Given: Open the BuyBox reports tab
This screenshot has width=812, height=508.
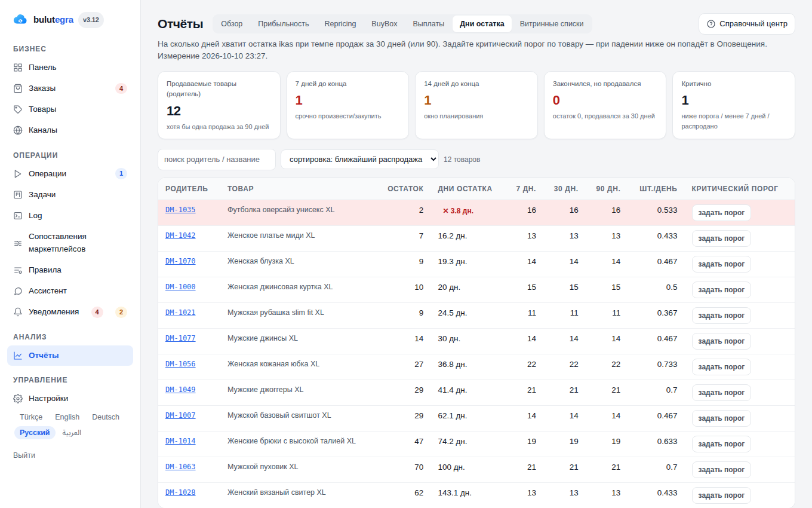Looking at the screenshot, I should click(385, 24).
